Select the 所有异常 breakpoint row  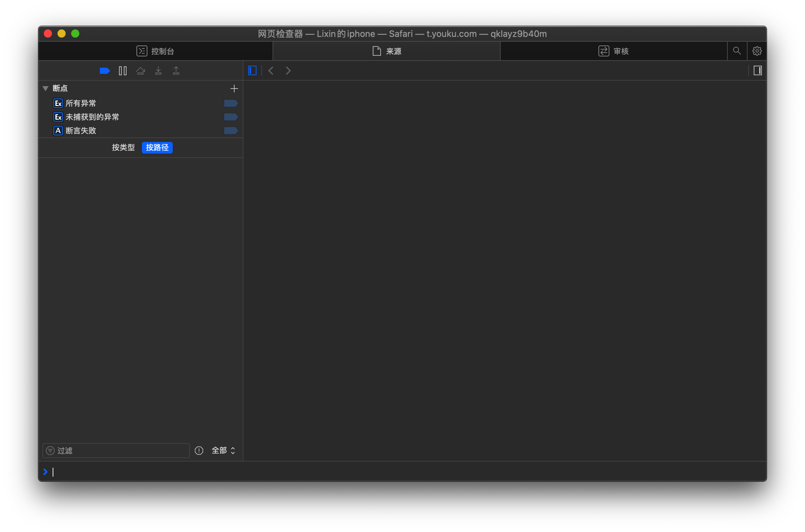coord(141,103)
